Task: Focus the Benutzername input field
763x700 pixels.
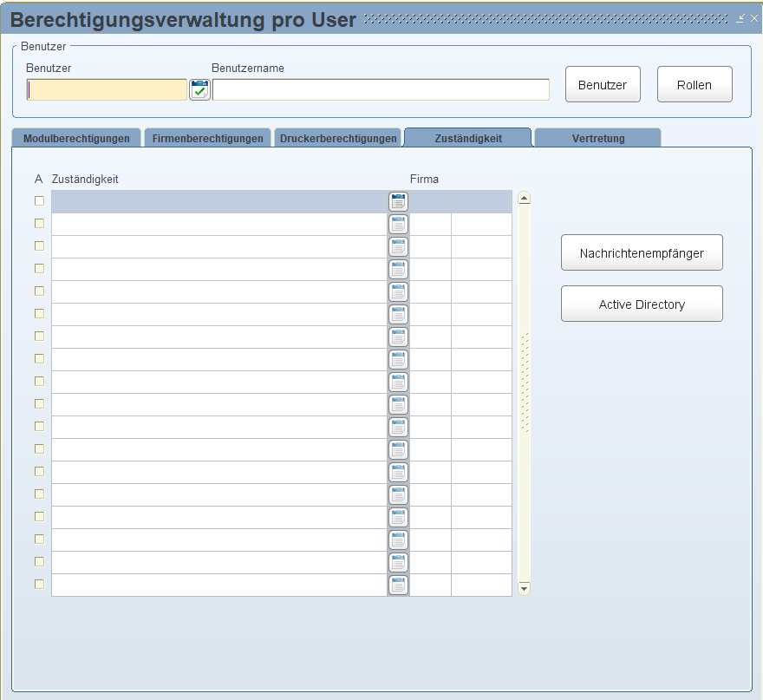Action: click(x=381, y=89)
